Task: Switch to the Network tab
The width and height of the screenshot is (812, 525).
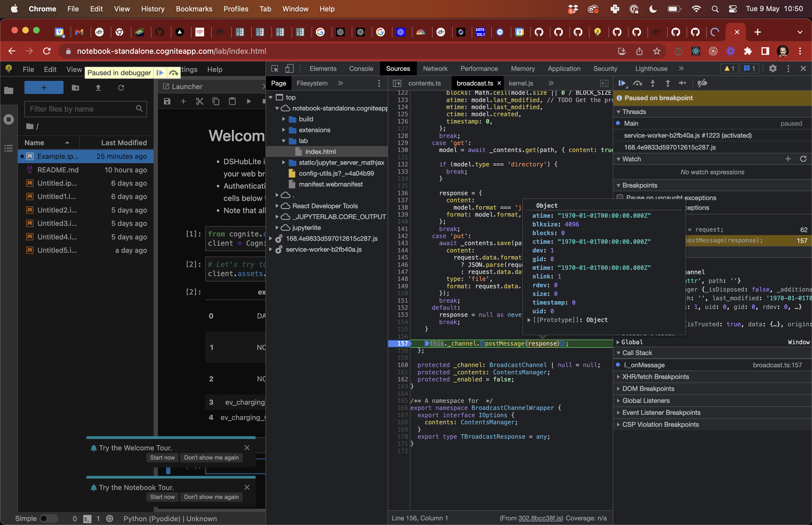Action: click(x=435, y=68)
